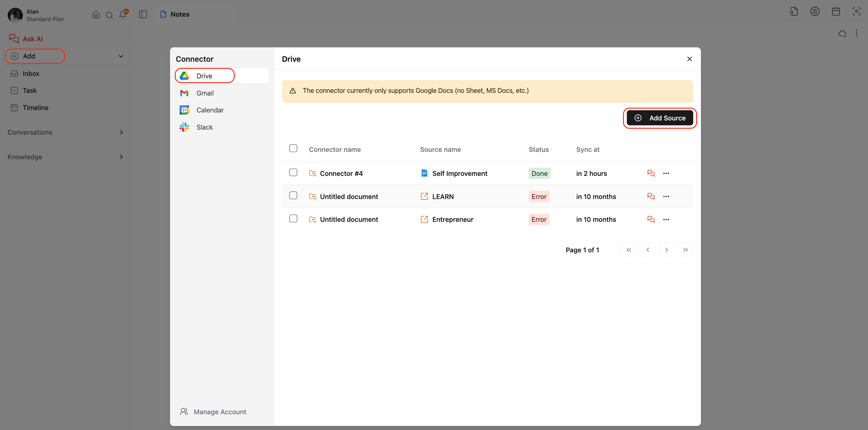Close the Connector dialog
The width and height of the screenshot is (868, 430).
[x=690, y=59]
